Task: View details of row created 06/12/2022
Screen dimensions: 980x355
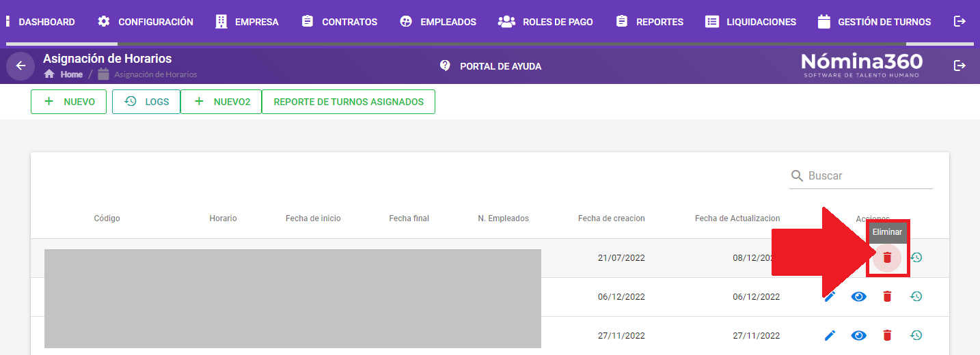Action: click(x=859, y=296)
